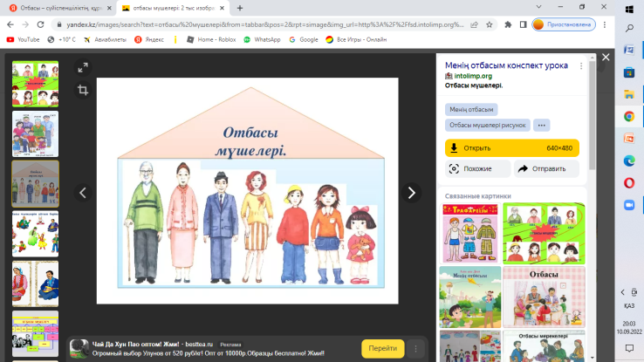Screen dimensions: 644x362
Task: Open the browser extensions puzzle icon
Action: pyautogui.click(x=508, y=24)
